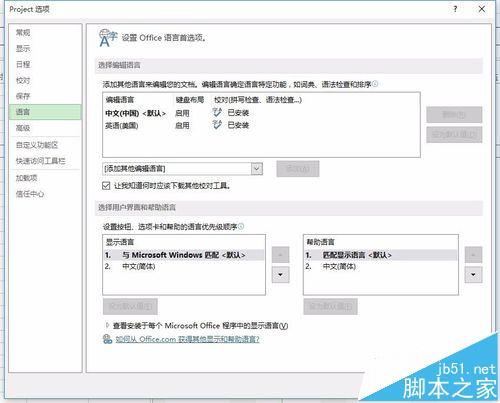Screen dimensions: 500x403
Task: Click info icon after editing language description
Action: [x=375, y=84]
